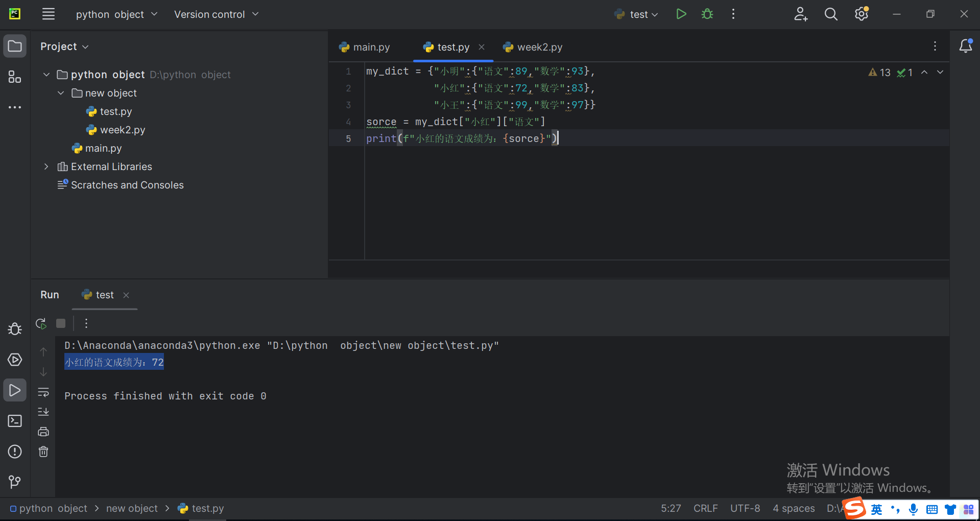Image resolution: width=980 pixels, height=521 pixels.
Task: Debug test with the bug icon
Action: pyautogui.click(x=707, y=14)
